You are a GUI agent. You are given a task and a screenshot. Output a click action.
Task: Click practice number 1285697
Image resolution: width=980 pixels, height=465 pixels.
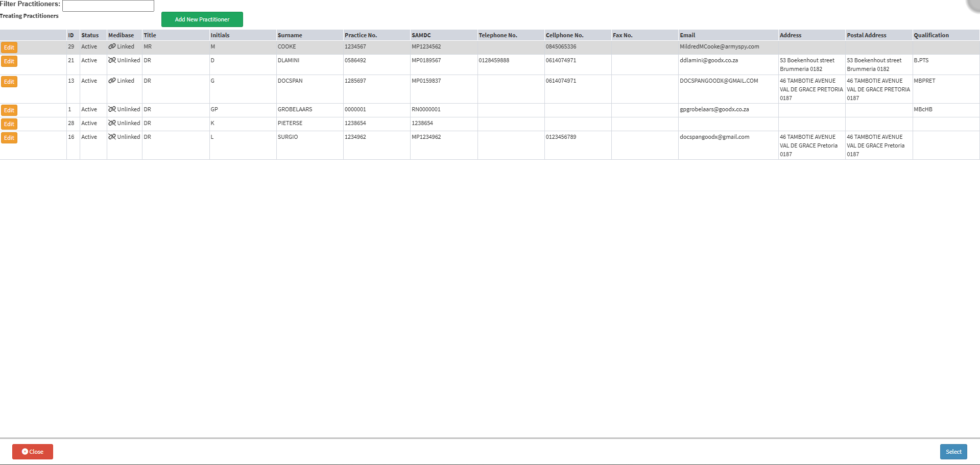[x=355, y=81]
